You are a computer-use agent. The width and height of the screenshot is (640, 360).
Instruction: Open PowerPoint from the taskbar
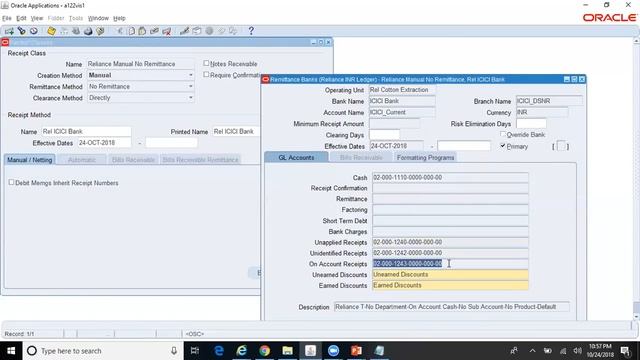coord(356,351)
